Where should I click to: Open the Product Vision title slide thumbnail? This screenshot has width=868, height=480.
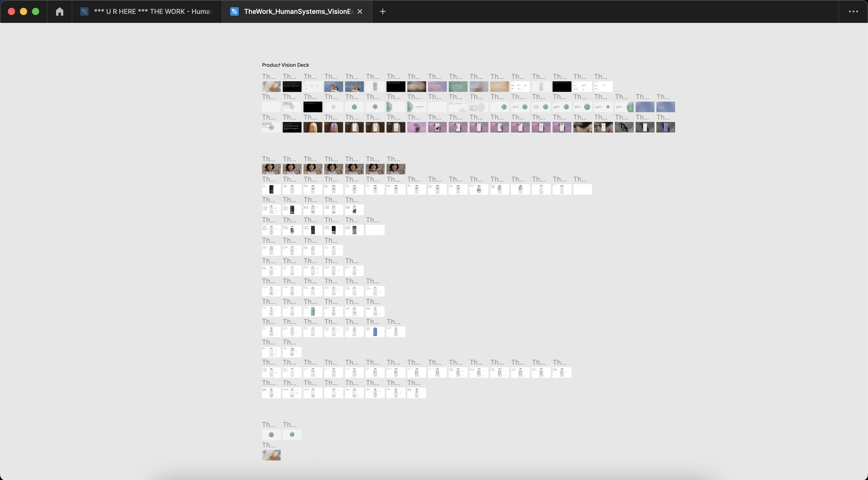point(271,86)
